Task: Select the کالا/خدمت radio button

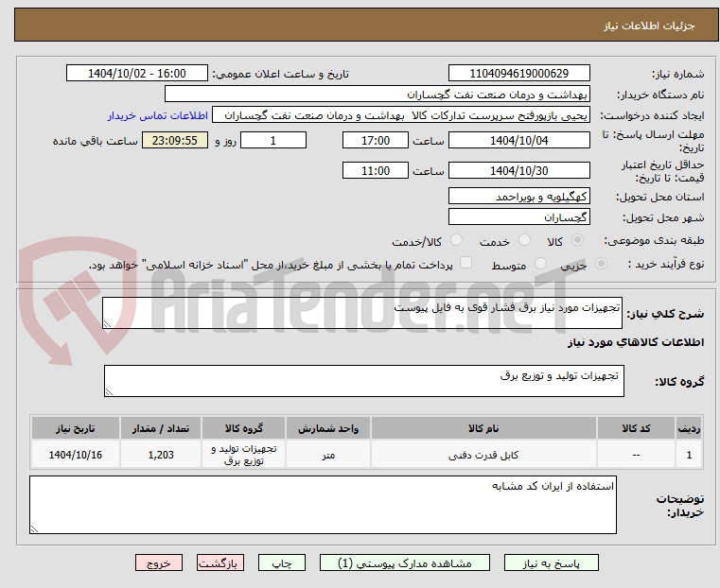Action: [456, 240]
